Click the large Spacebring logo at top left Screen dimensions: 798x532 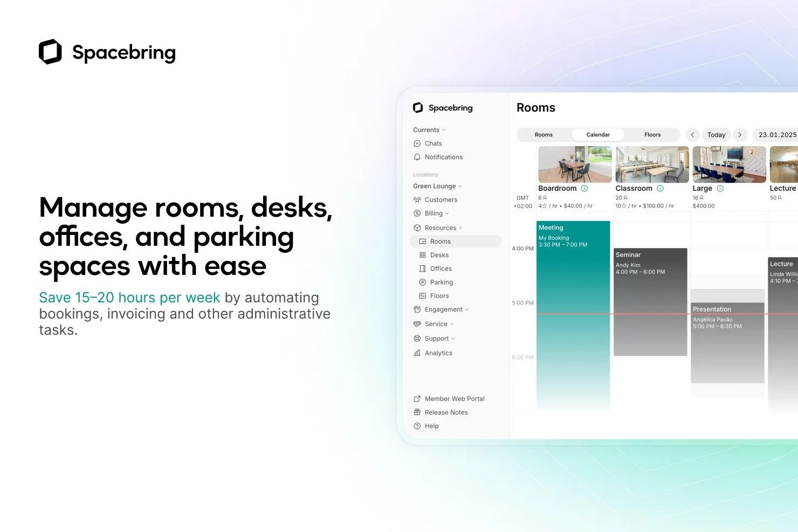[x=107, y=52]
